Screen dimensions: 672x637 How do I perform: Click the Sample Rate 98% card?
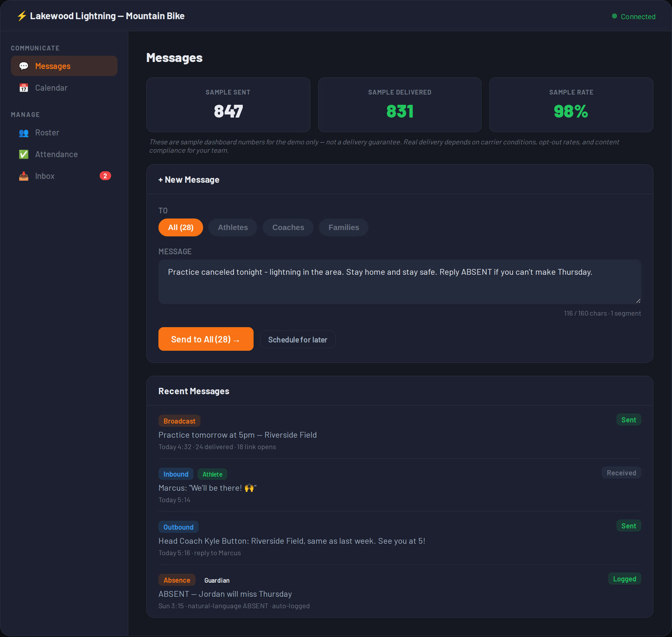coord(571,105)
